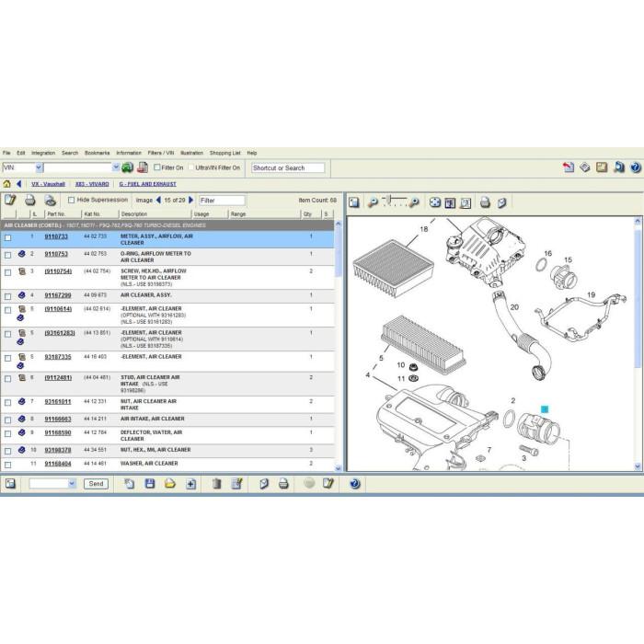Click the Shortcut or Search field

(287, 168)
